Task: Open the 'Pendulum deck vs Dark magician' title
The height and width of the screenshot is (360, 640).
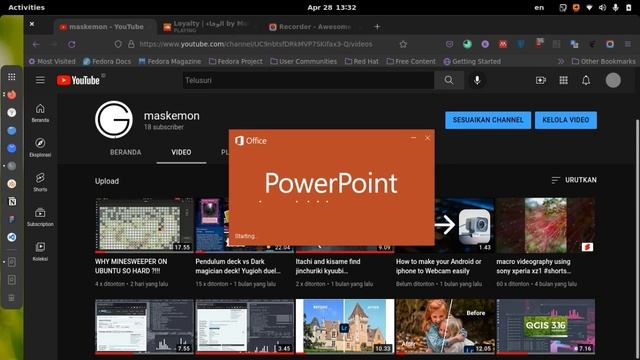Action: coord(238,266)
